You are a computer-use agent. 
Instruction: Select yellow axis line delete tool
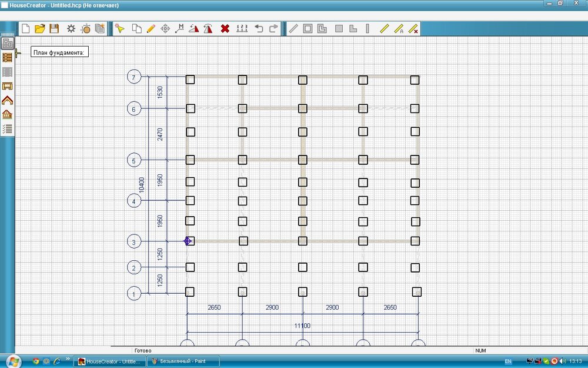click(413, 28)
